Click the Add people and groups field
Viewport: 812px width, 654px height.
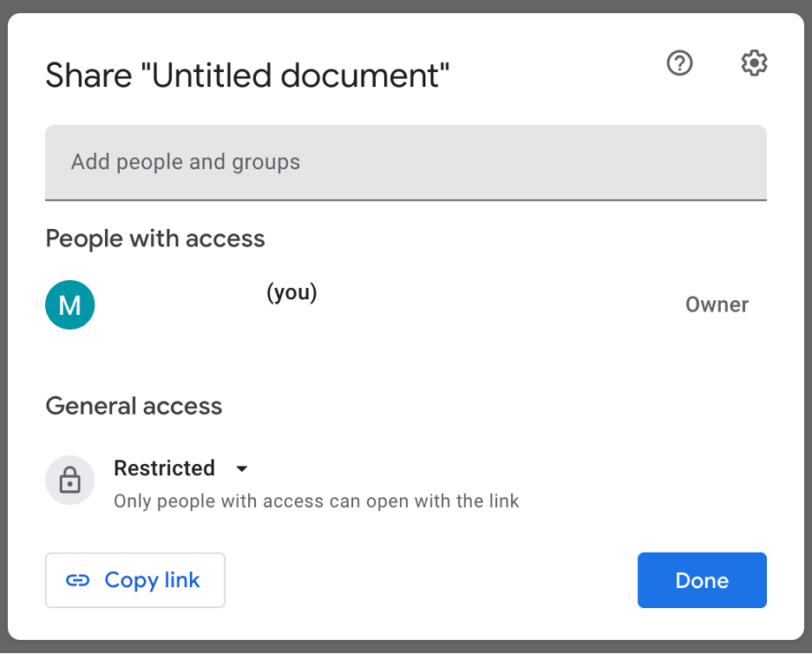click(x=406, y=161)
